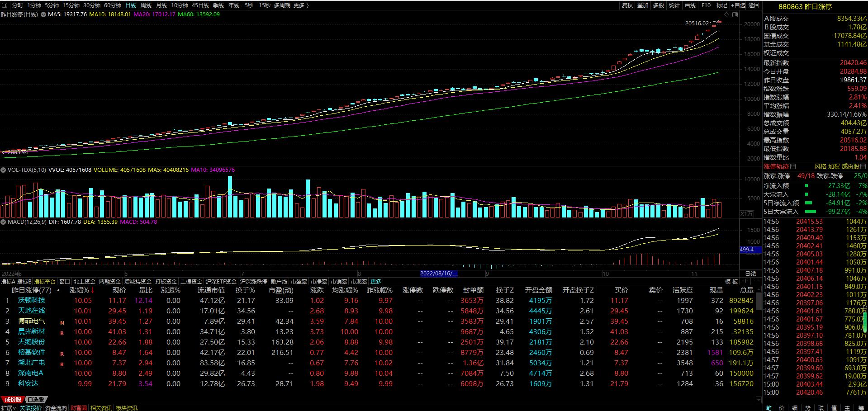This screenshot has height=411, width=868.
Task: Open stock 沃顿科技 from the list
Action: click(31, 300)
